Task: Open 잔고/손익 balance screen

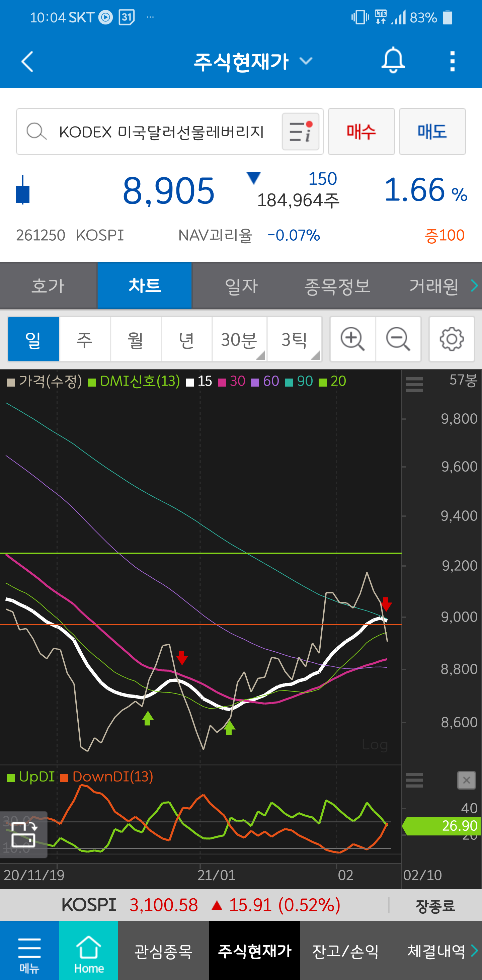Action: pos(345,950)
